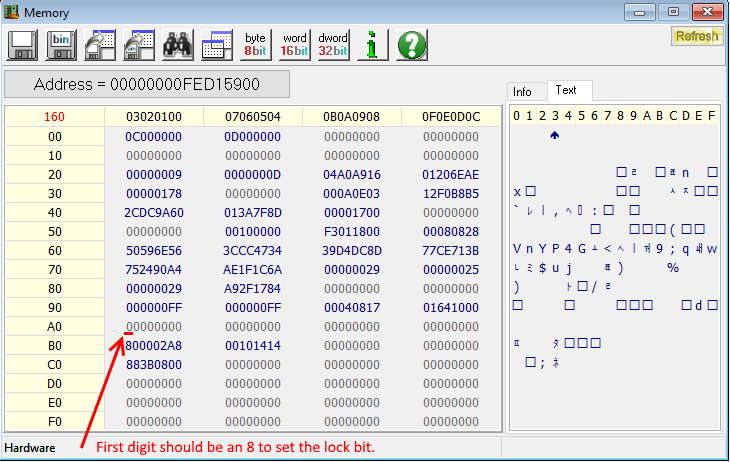Click the red 160 offset header

tap(55, 117)
